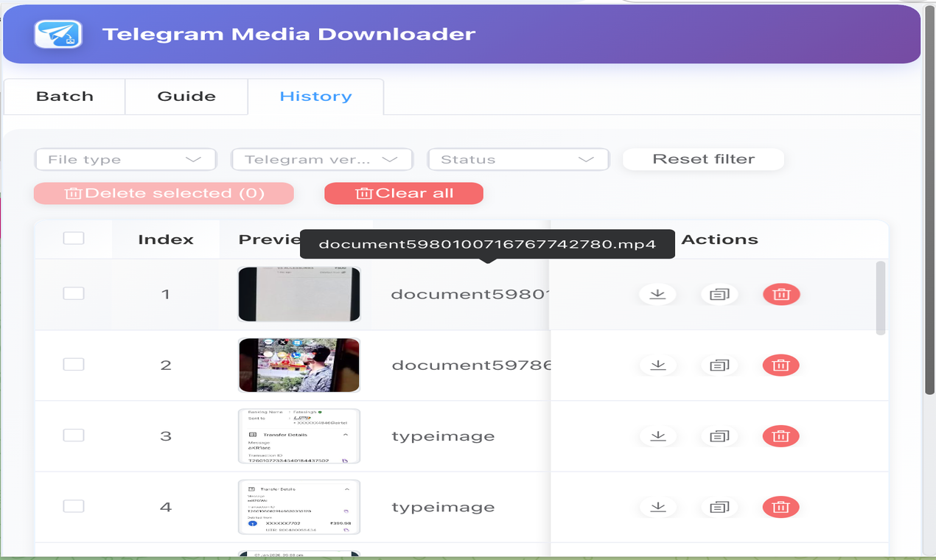Screen dimensions: 936x560
Task: Open the File type filter dropdown
Action: 125,159
